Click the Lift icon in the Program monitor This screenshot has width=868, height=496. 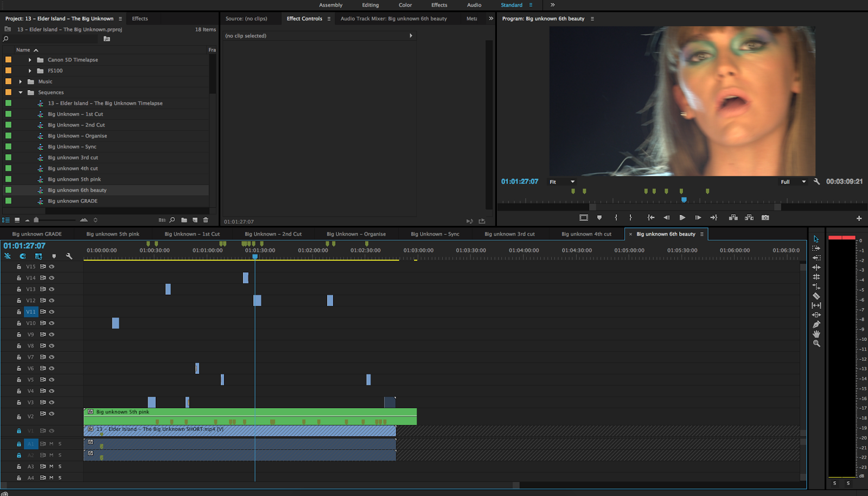(x=733, y=218)
